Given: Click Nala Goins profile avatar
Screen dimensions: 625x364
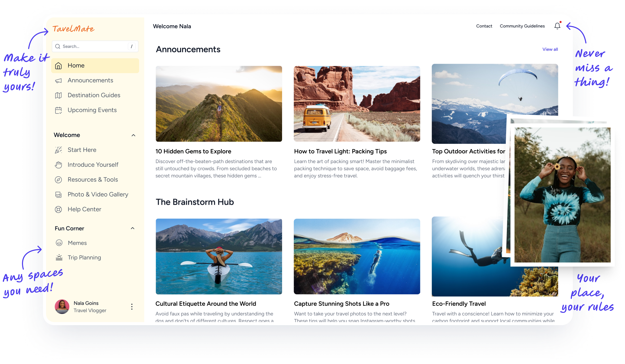Looking at the screenshot, I should click(x=62, y=306).
